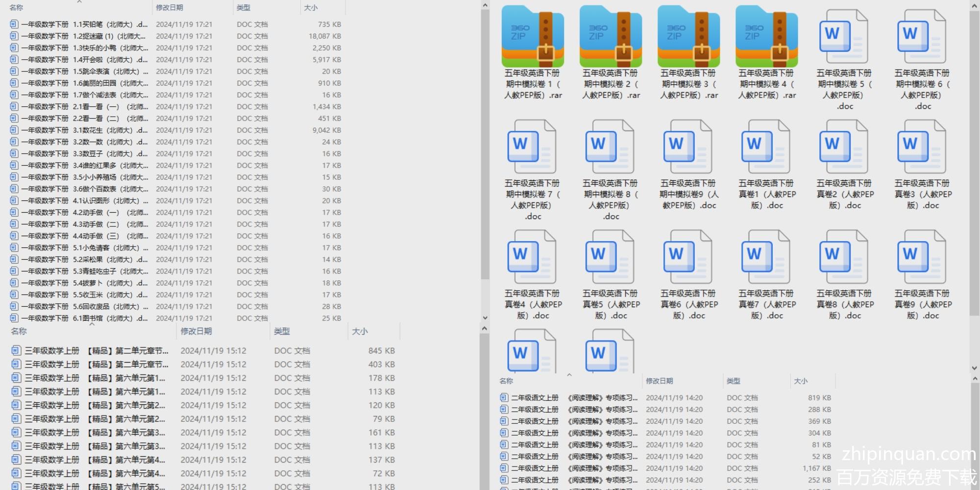Click the sort arrow above 名称 in the 一年级数学下册 list
This screenshot has height=490, width=980.
pyautogui.click(x=79, y=2)
